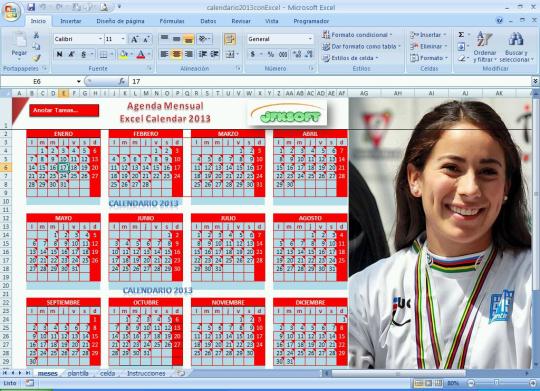Viewport: 540px width, 391px height.
Task: Apply the yellow fill color
Action: (x=123, y=54)
